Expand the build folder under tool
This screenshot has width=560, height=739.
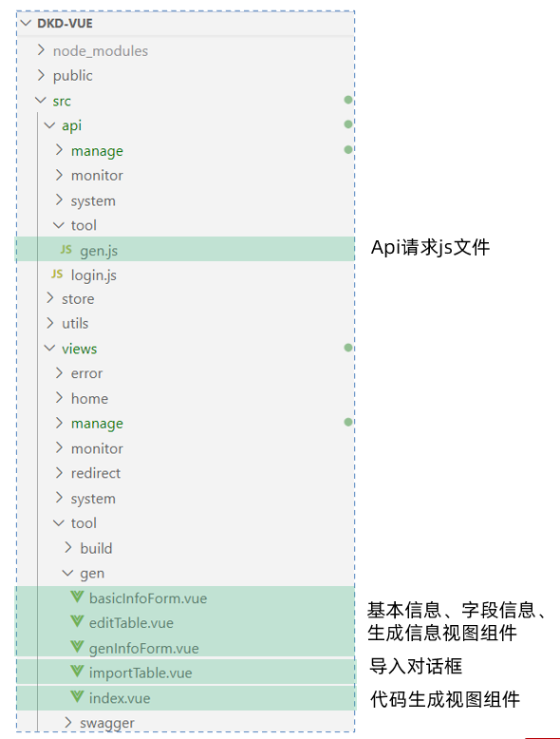(x=68, y=548)
